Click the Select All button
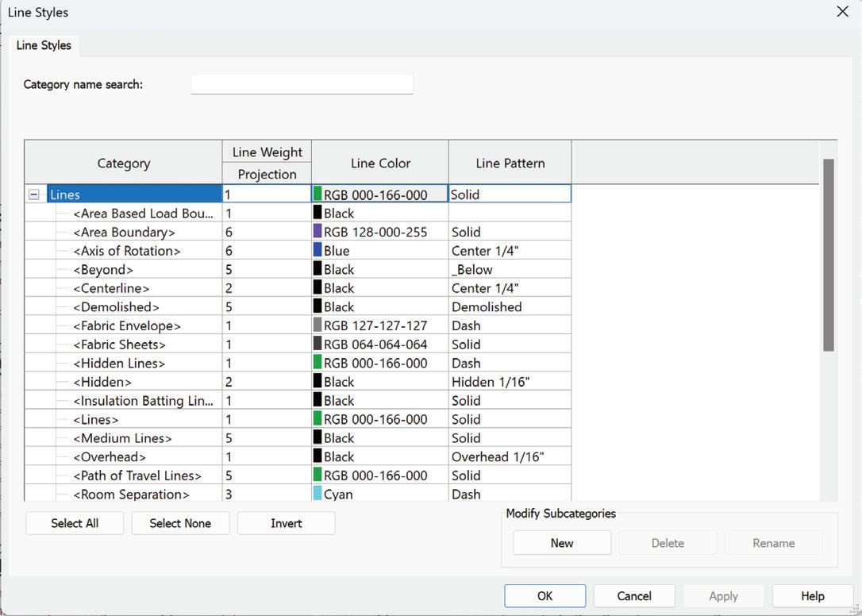Viewport: 862px width, 616px height. [x=75, y=523]
